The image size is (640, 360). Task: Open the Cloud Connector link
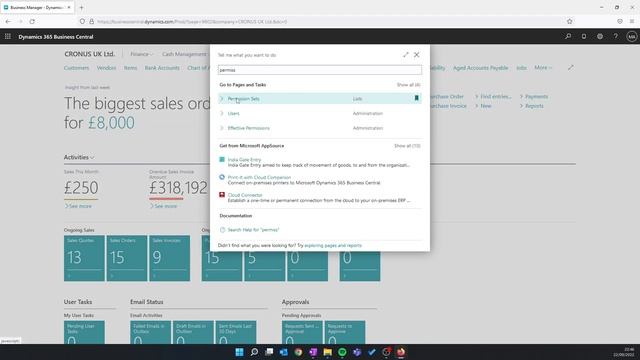(245, 195)
